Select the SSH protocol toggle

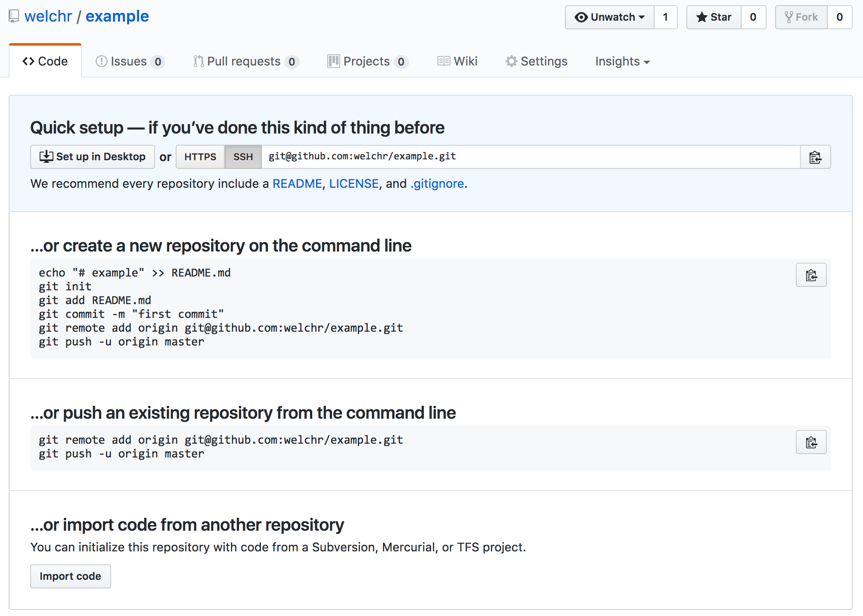tap(243, 157)
